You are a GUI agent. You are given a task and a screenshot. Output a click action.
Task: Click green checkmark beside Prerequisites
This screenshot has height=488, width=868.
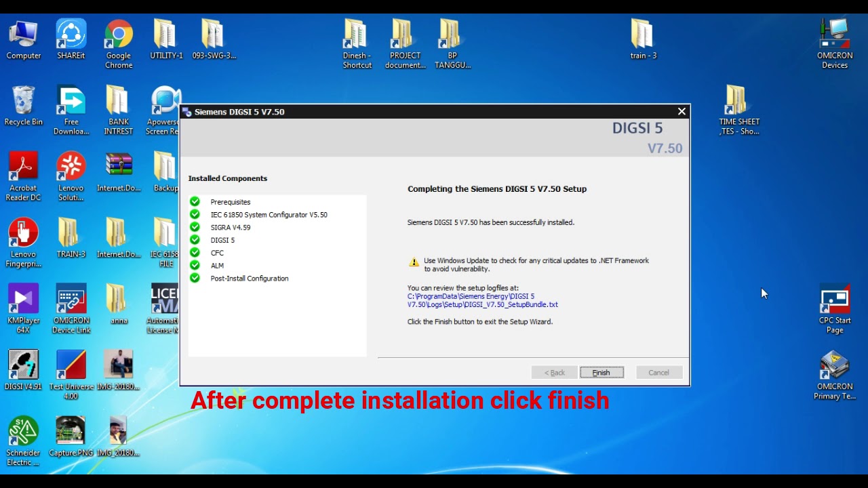coord(195,201)
